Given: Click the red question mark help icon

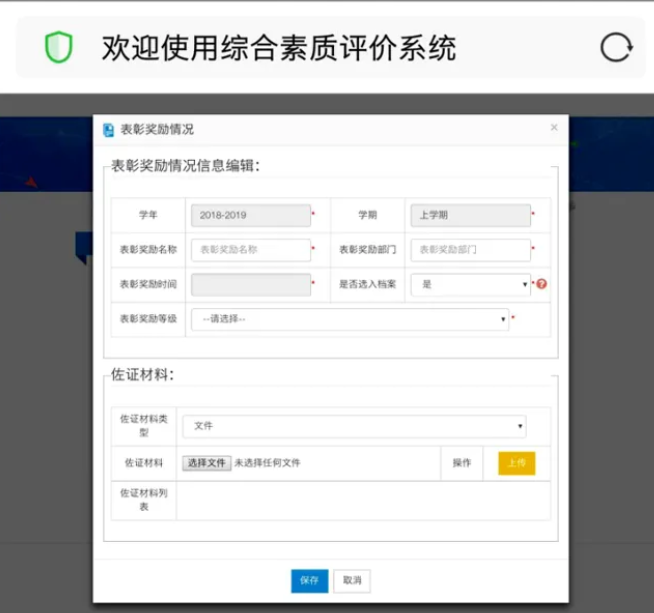Looking at the screenshot, I should tap(542, 284).
